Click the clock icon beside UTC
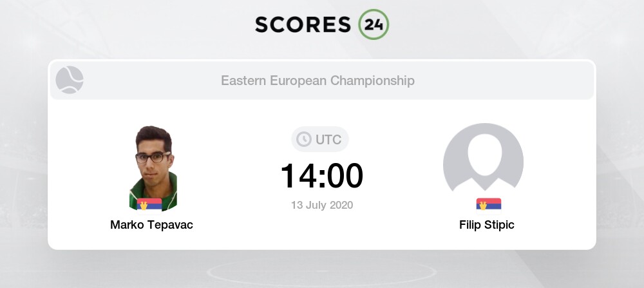 [x=303, y=139]
